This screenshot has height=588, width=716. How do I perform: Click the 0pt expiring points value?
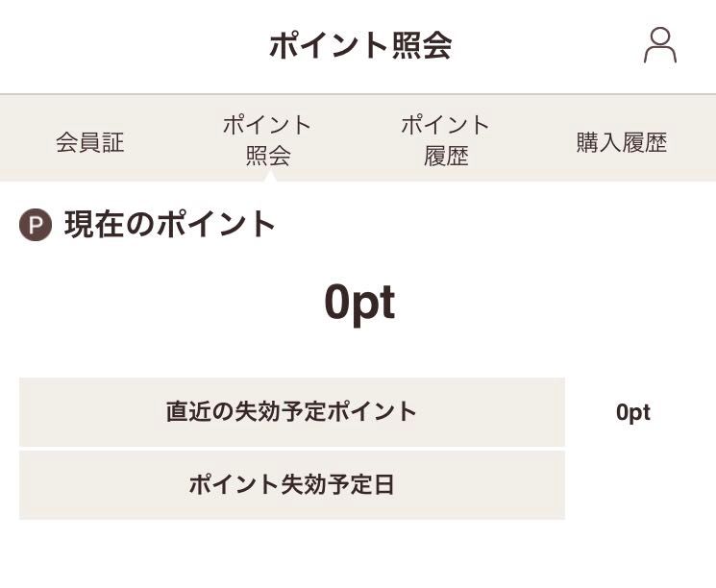[x=633, y=413]
